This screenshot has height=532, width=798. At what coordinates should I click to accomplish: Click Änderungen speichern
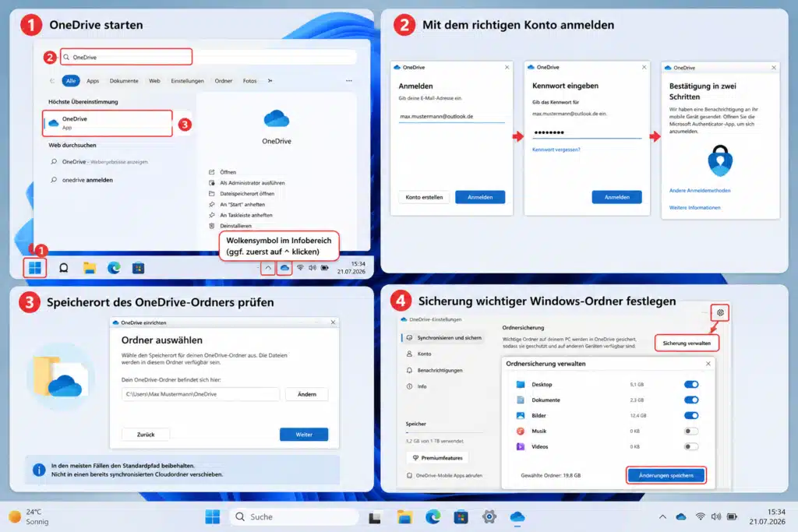[666, 476]
